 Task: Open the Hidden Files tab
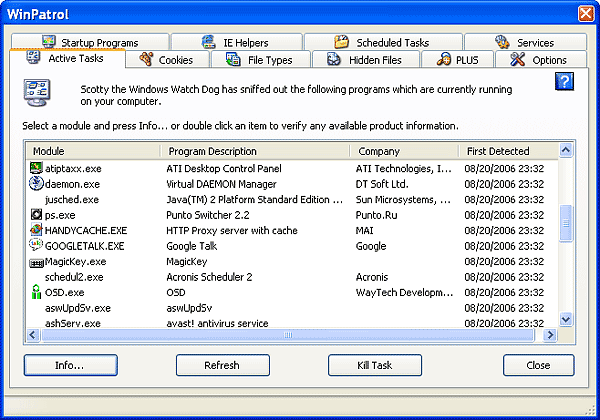[366, 60]
